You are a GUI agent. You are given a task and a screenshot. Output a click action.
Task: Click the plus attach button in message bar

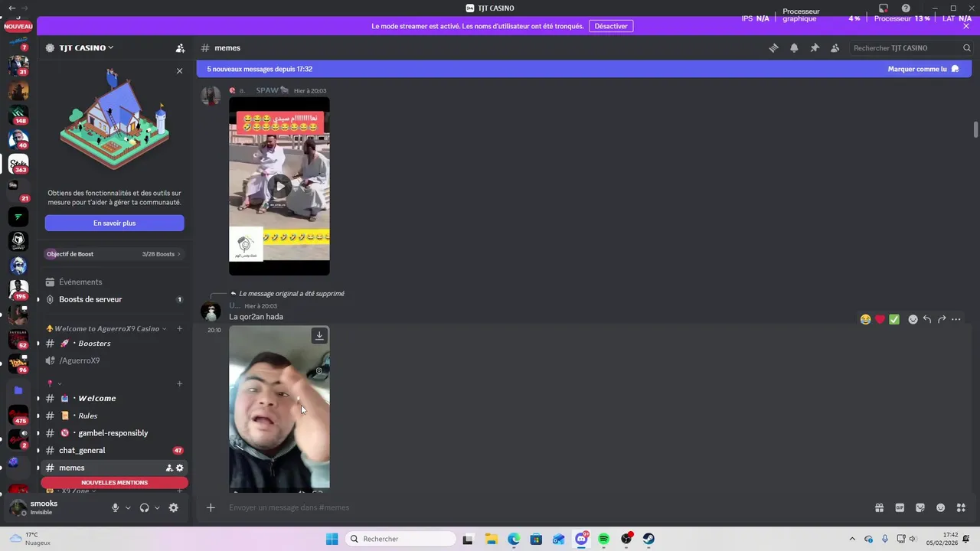(x=211, y=507)
